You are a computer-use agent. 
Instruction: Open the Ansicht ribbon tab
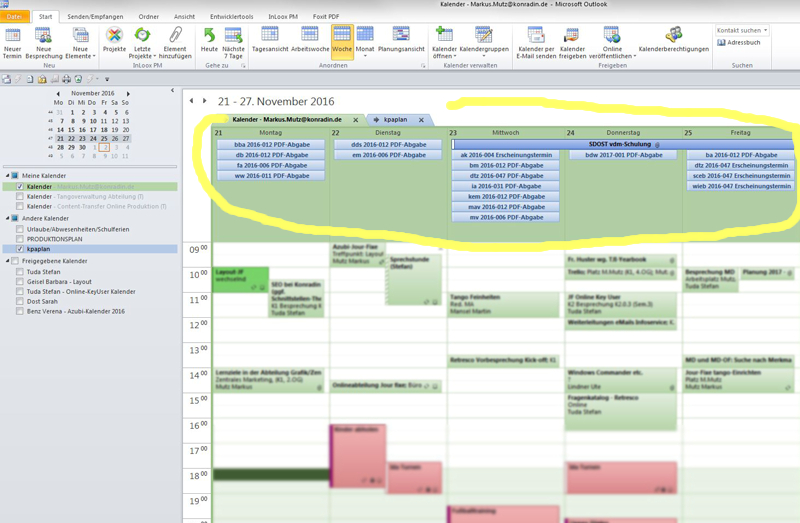pos(185,17)
